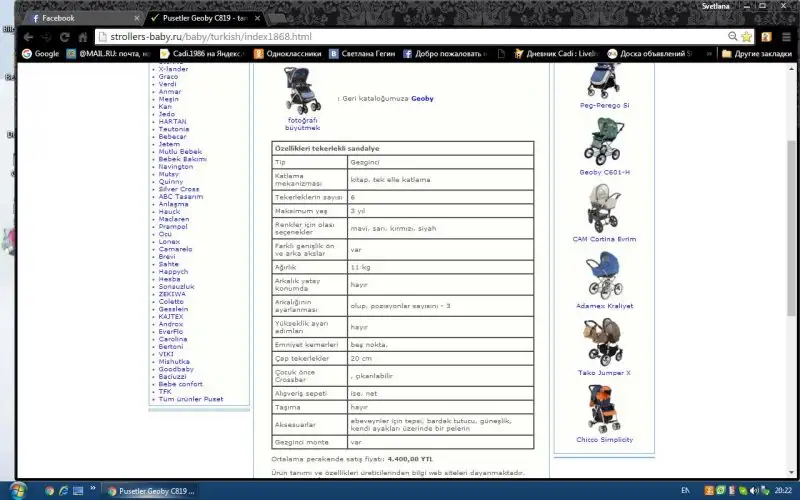Click the Geoby C819 stroller photo thumbnail
Image resolution: width=800 pixels, height=500 pixels.
(303, 90)
